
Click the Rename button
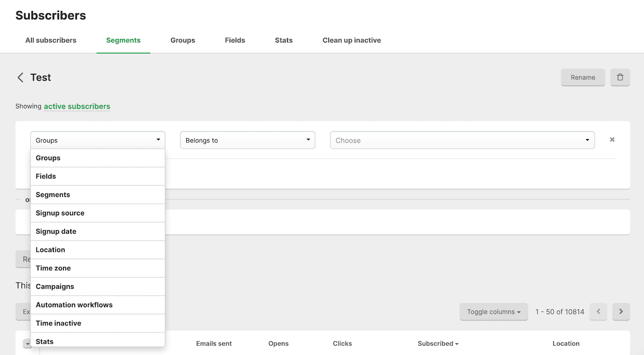[583, 77]
